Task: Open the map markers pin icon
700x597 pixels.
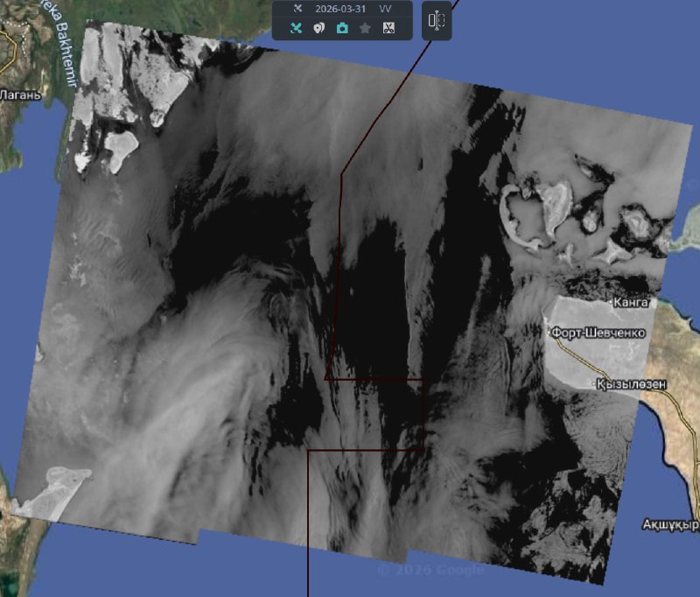Action: 318,28
